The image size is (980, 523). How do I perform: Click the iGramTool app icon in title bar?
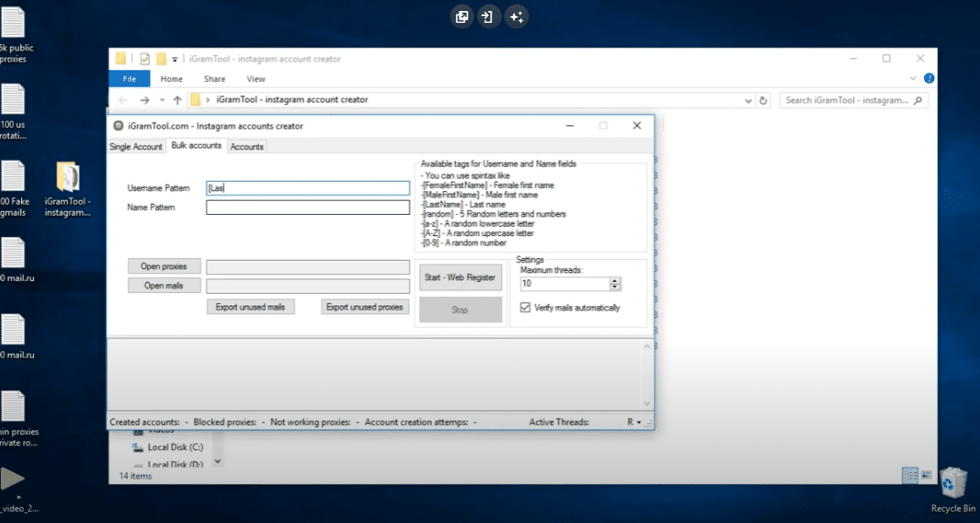(x=118, y=126)
